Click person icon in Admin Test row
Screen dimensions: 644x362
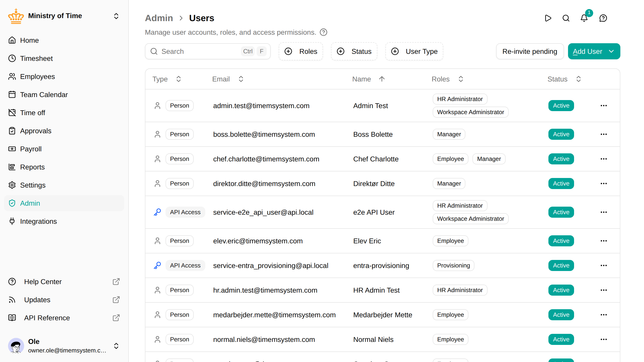[157, 106]
